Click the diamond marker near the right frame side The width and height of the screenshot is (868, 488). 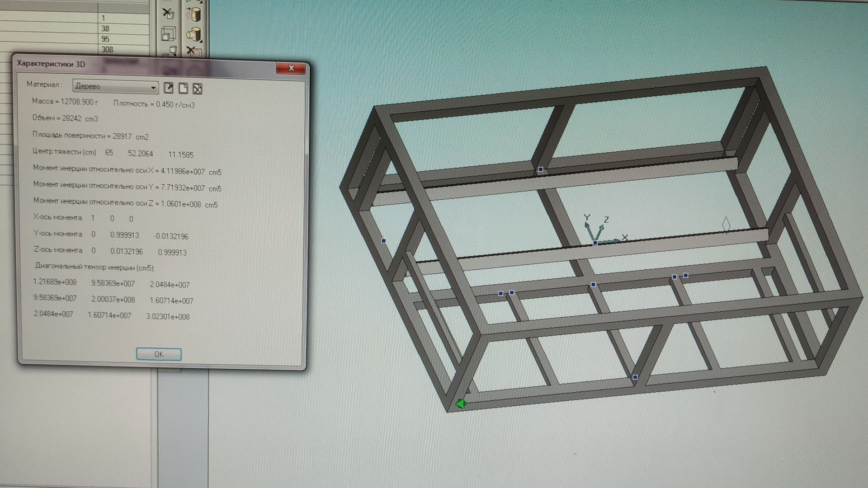click(726, 225)
